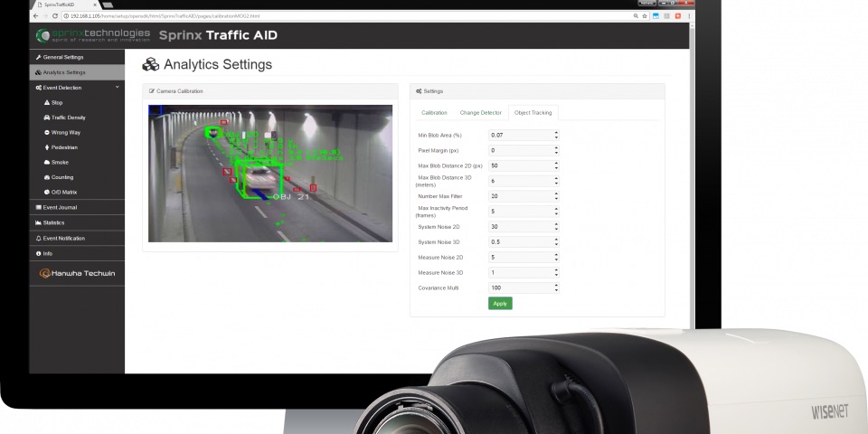Adjust the Pixel Margin stepper arrows

(x=556, y=151)
